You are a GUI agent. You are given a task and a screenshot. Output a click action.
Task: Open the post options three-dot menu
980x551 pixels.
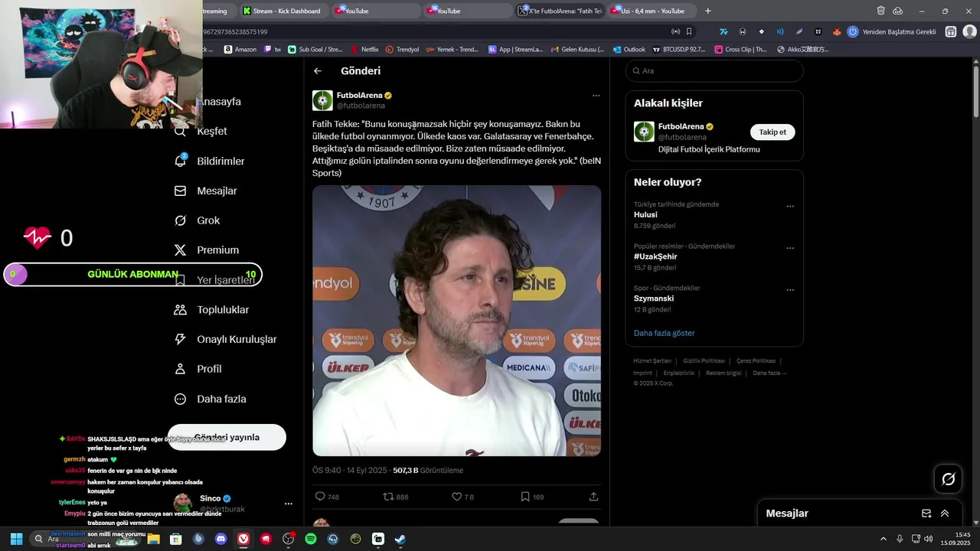click(x=596, y=96)
